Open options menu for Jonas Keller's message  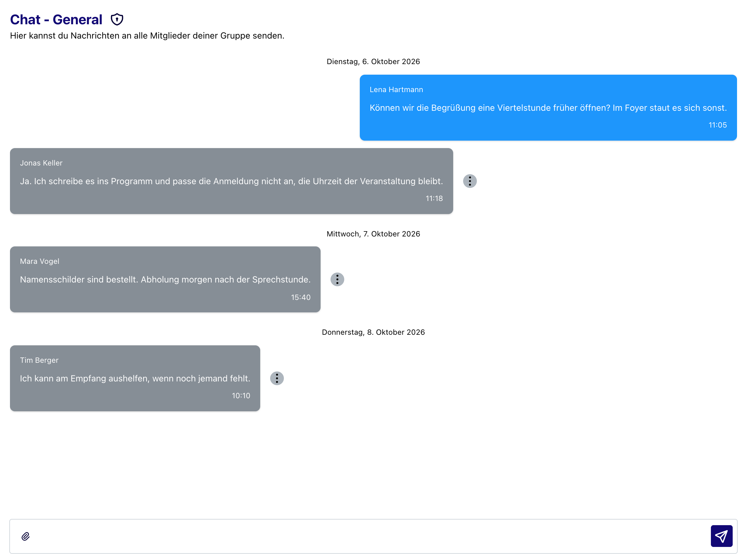click(470, 181)
